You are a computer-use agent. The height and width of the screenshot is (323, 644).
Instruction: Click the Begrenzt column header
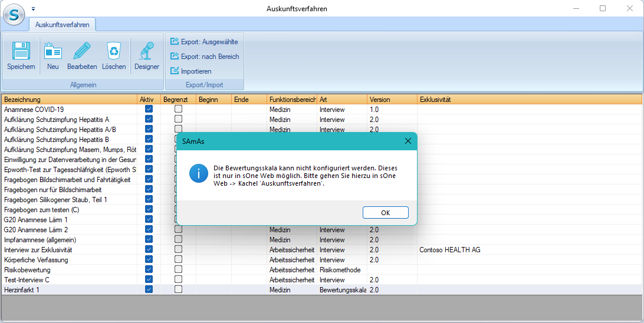(178, 100)
